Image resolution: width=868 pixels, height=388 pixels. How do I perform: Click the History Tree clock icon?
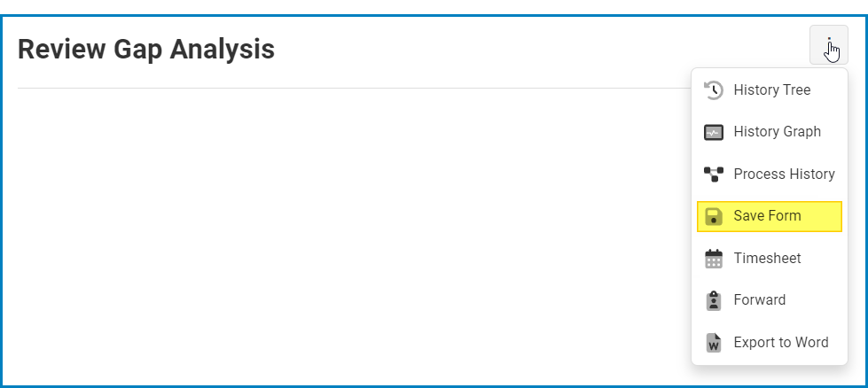click(x=714, y=90)
